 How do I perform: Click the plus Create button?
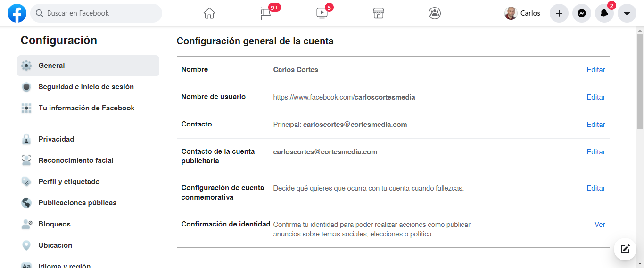click(559, 13)
